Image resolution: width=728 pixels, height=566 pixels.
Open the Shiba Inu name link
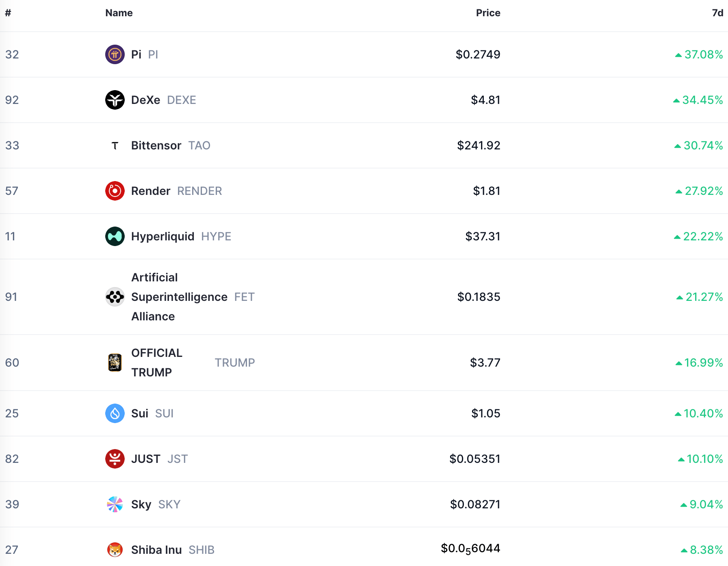coord(156,550)
